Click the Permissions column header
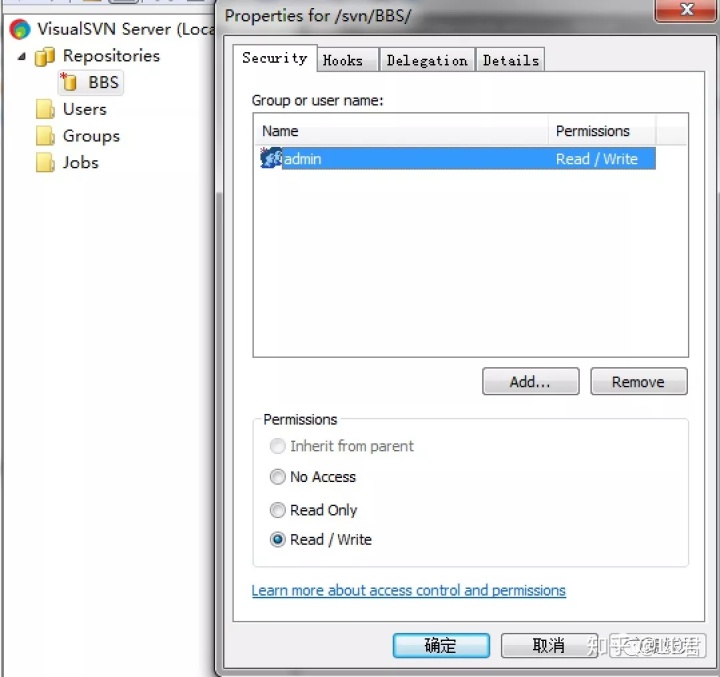This screenshot has height=677, width=720. 602,131
